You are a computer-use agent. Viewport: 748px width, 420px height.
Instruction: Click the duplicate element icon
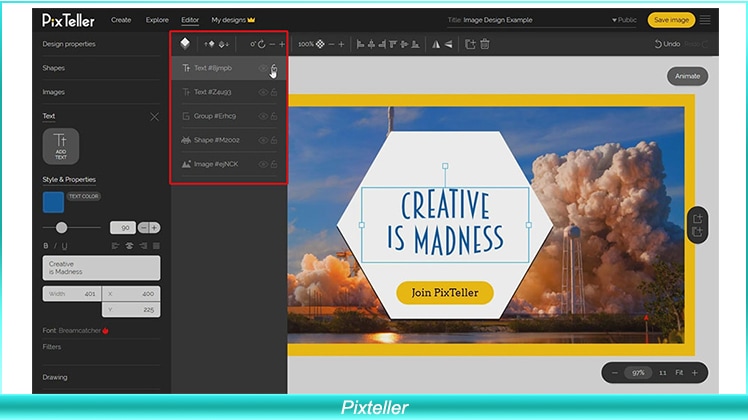tap(470, 44)
